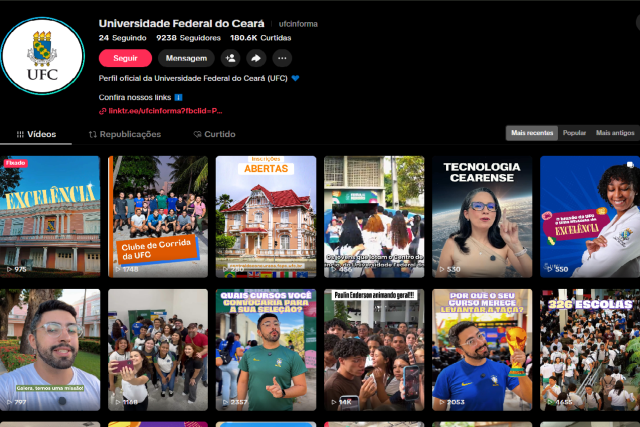The height and width of the screenshot is (427, 640).
Task: Open the Tecnologia Cearense video
Action: point(482,217)
